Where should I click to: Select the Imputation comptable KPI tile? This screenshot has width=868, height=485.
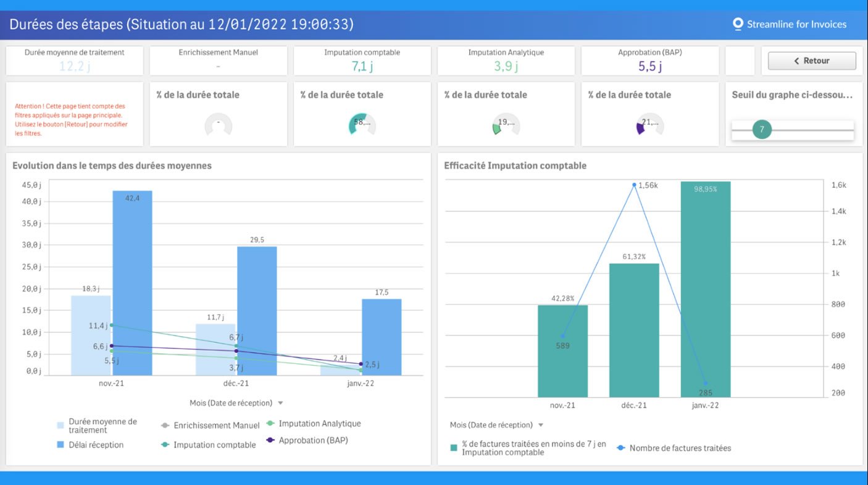362,61
